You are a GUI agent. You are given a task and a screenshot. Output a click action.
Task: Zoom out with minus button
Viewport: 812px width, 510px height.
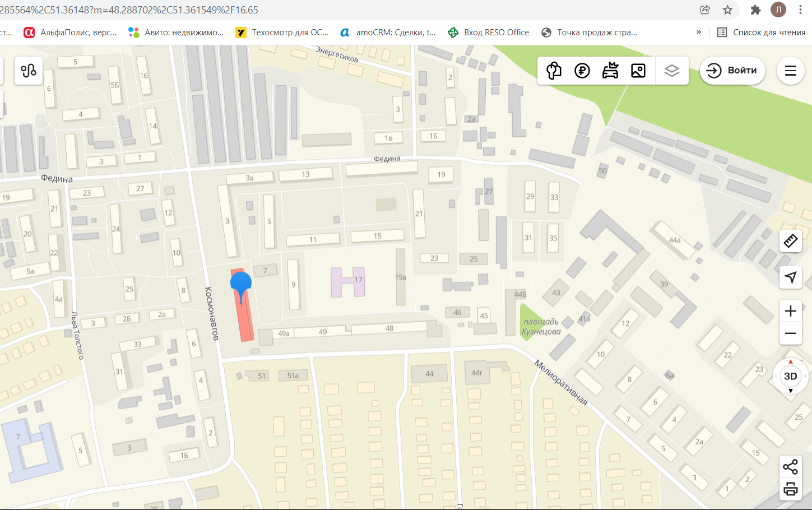(791, 333)
